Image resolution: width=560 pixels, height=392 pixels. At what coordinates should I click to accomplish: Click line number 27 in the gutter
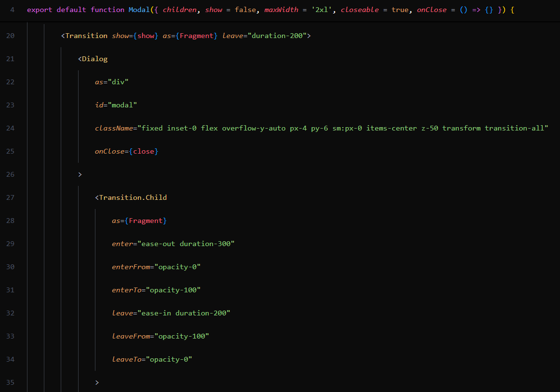coord(10,197)
